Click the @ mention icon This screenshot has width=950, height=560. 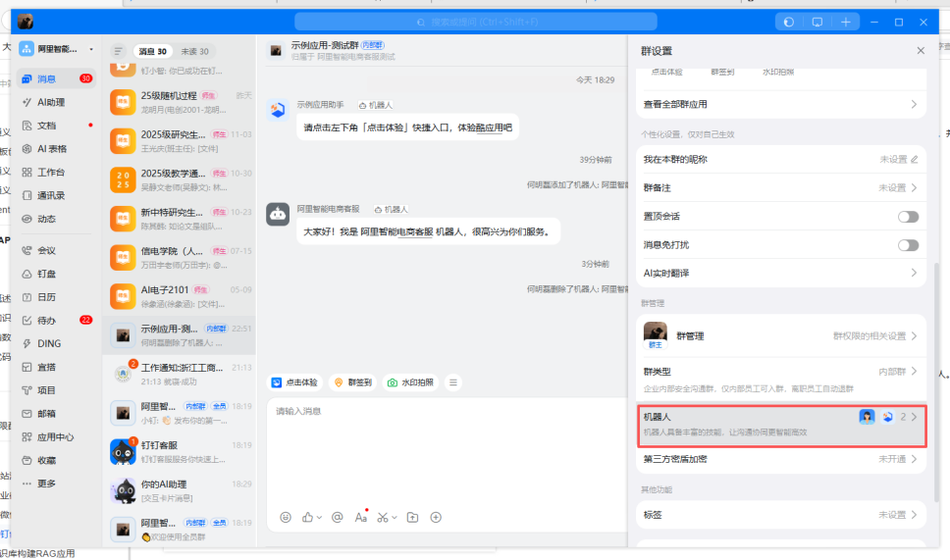click(338, 517)
